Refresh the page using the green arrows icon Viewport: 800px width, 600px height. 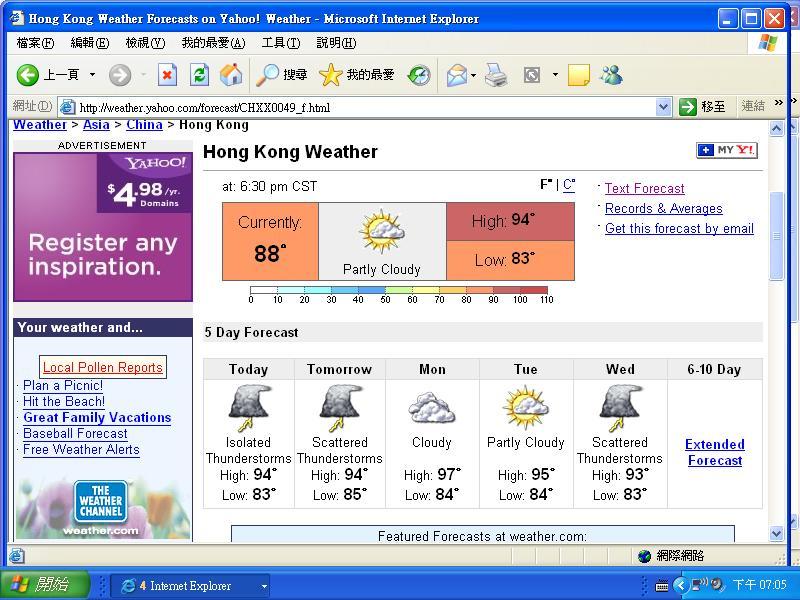click(x=199, y=76)
